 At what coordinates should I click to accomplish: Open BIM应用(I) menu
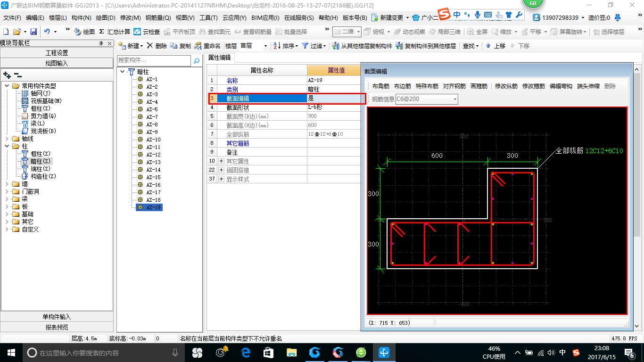coord(265,18)
